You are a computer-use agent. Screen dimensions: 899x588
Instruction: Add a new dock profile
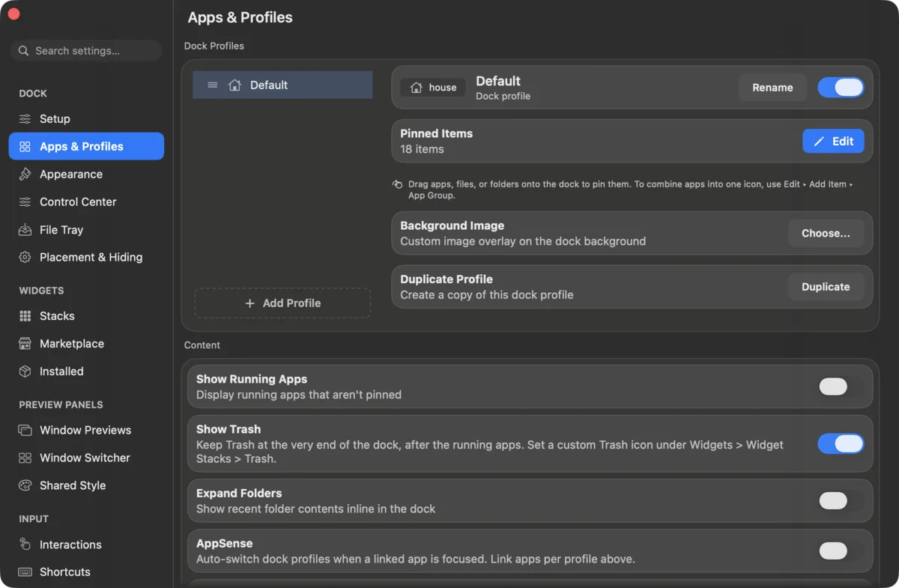click(282, 303)
